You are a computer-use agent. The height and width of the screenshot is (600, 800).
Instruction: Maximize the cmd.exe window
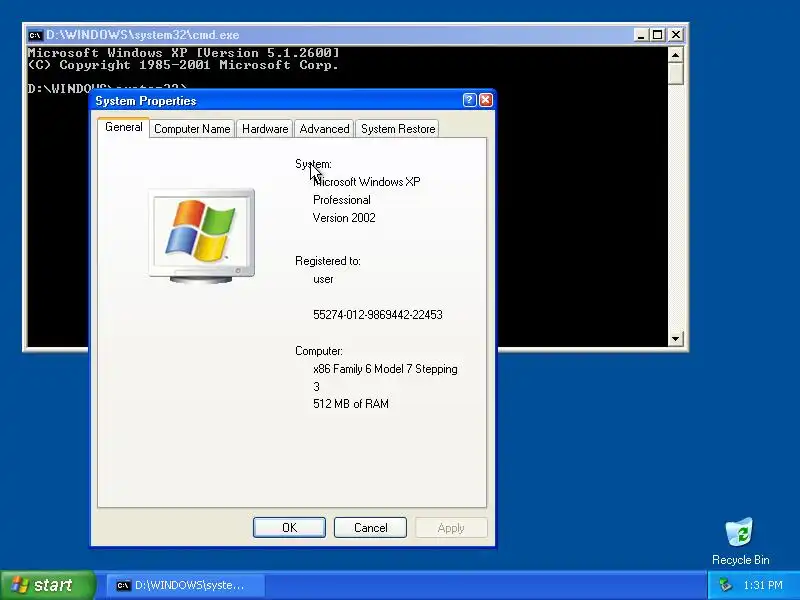[658, 35]
